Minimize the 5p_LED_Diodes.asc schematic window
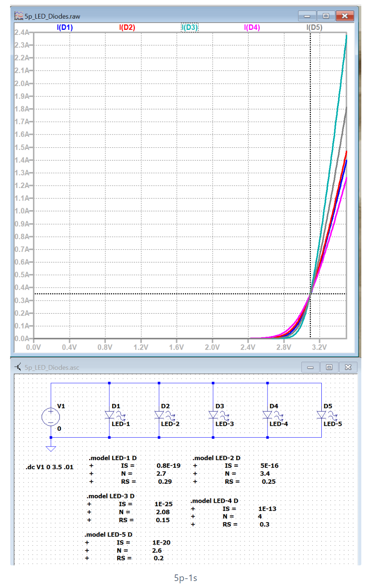 (311, 367)
